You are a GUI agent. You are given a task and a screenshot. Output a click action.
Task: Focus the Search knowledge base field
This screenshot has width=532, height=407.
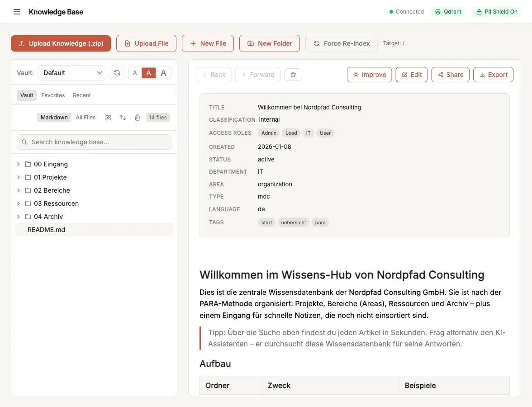click(94, 142)
